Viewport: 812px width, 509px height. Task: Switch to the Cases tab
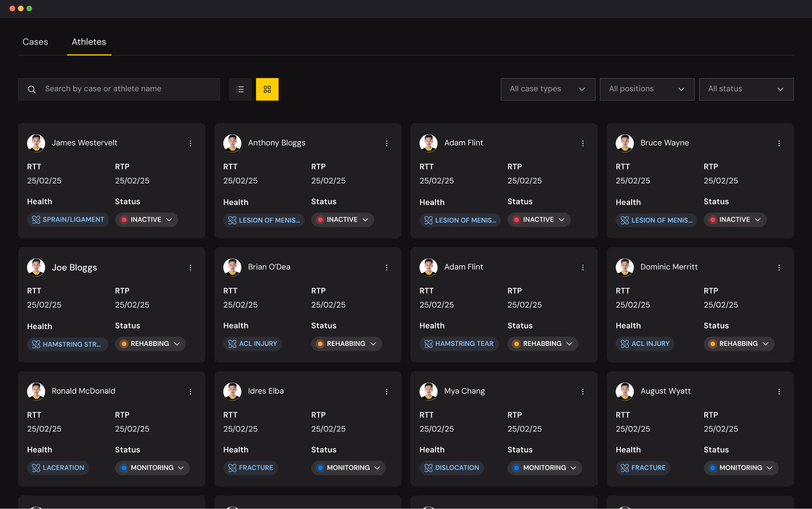point(35,42)
